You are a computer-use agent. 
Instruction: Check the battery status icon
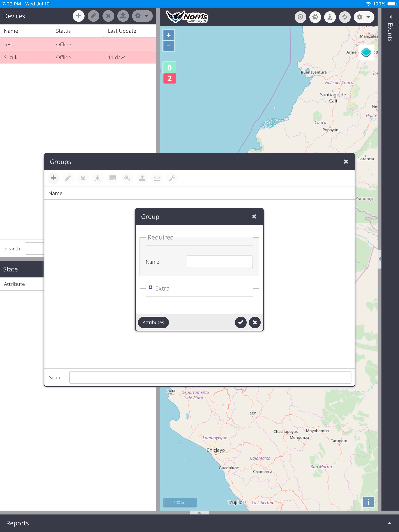coord(392,4)
